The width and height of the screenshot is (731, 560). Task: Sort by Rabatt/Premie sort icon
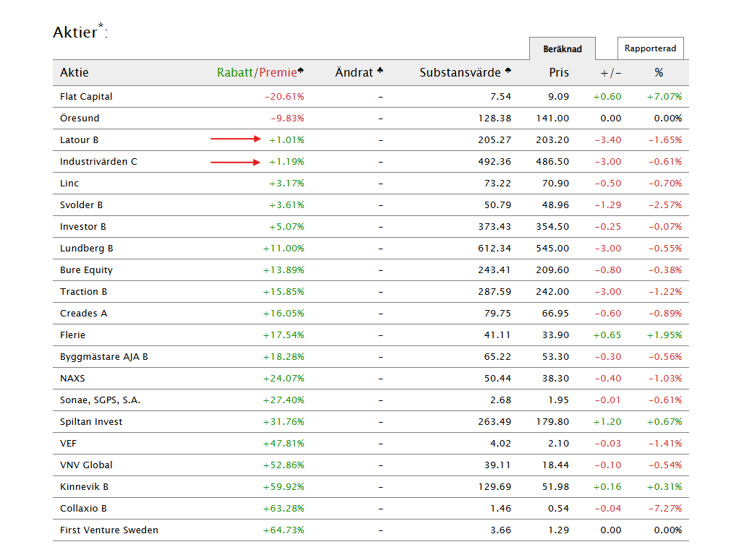[x=301, y=71]
